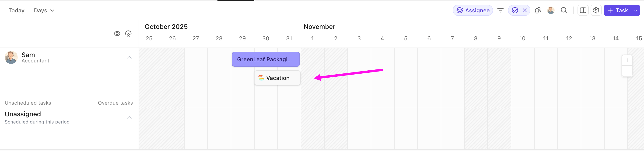Open the settings gear icon

(596, 10)
